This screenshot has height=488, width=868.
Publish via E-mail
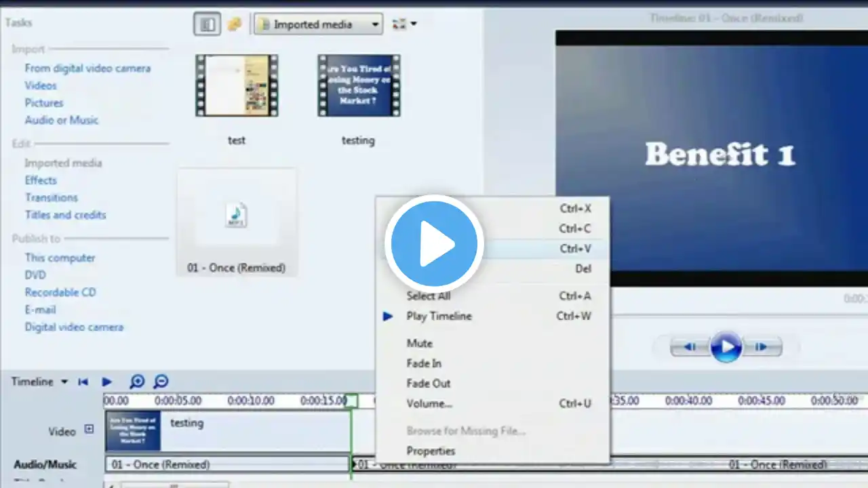pos(40,310)
